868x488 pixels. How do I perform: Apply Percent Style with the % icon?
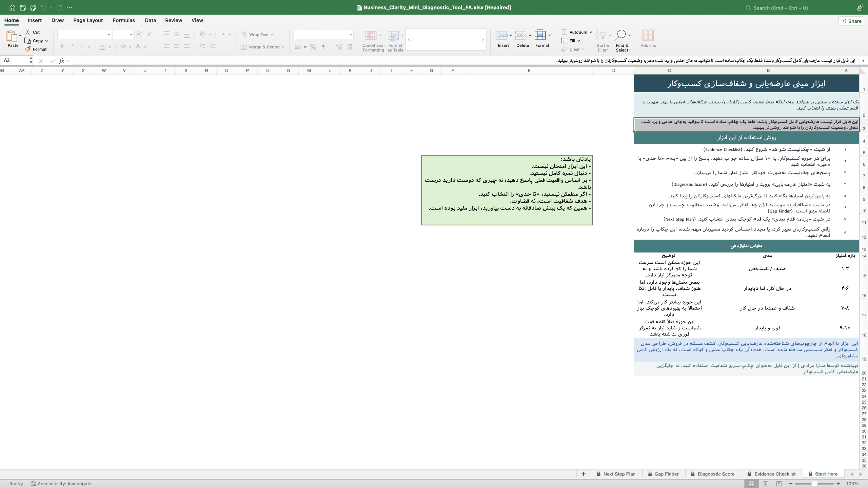click(313, 47)
